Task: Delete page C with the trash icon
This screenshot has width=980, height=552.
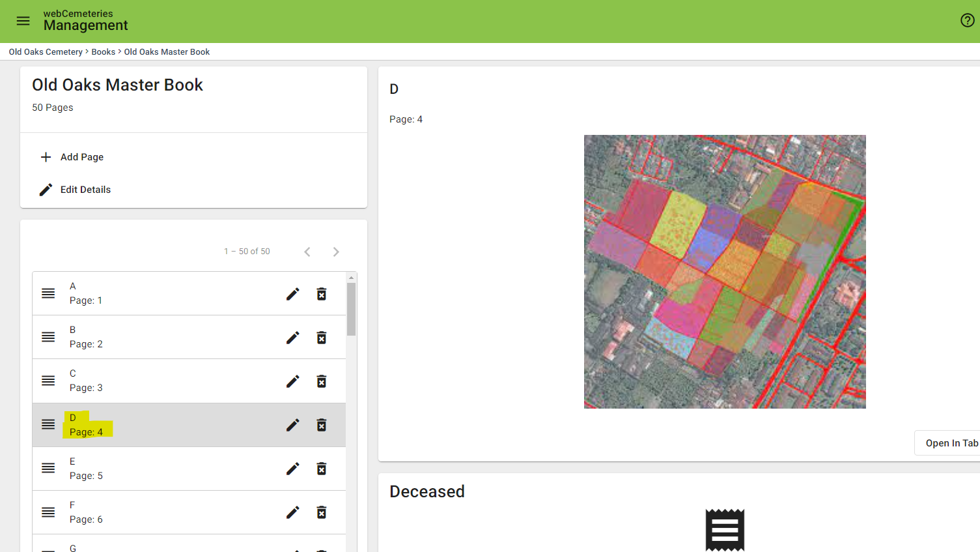Action: click(x=322, y=381)
